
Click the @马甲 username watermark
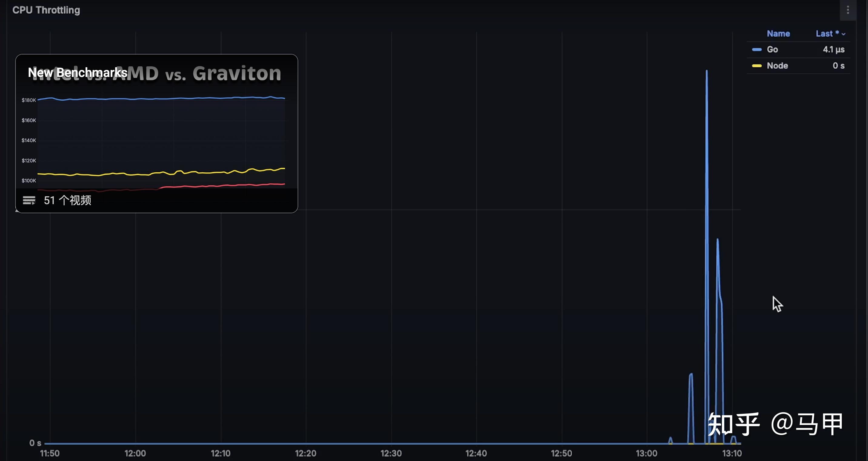[807, 424]
